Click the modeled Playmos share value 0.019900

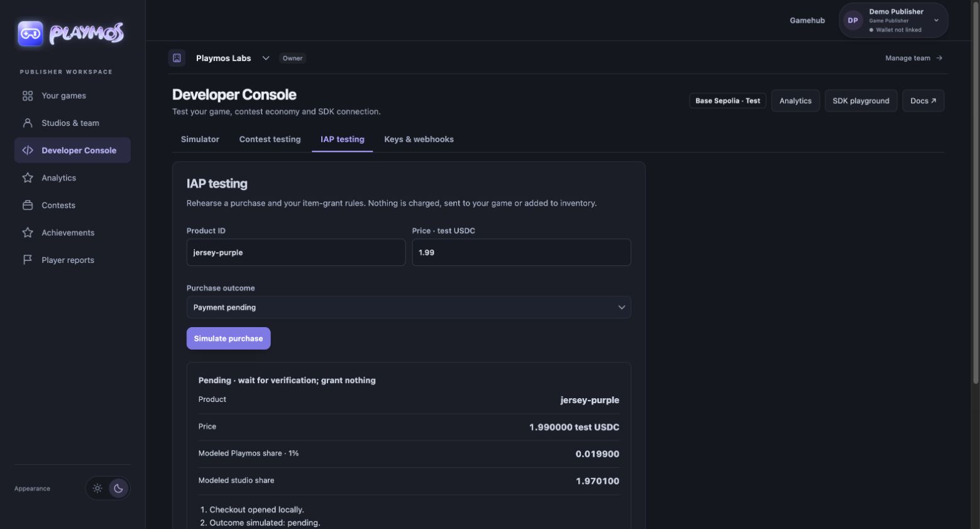click(x=597, y=454)
